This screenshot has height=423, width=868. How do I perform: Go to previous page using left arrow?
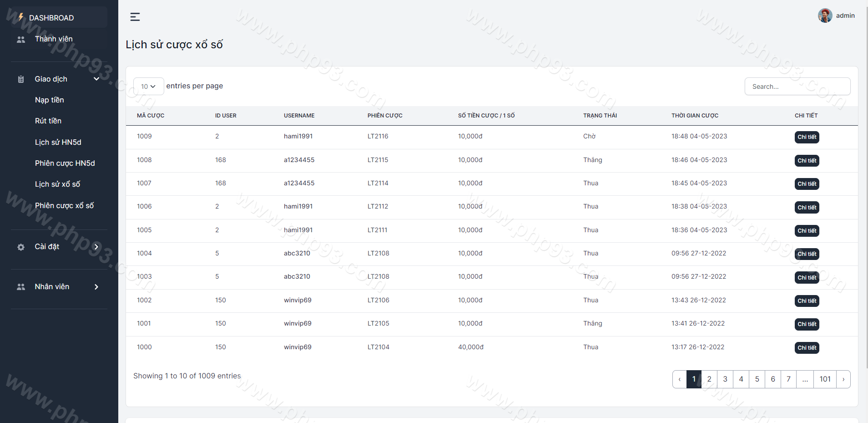tap(680, 379)
